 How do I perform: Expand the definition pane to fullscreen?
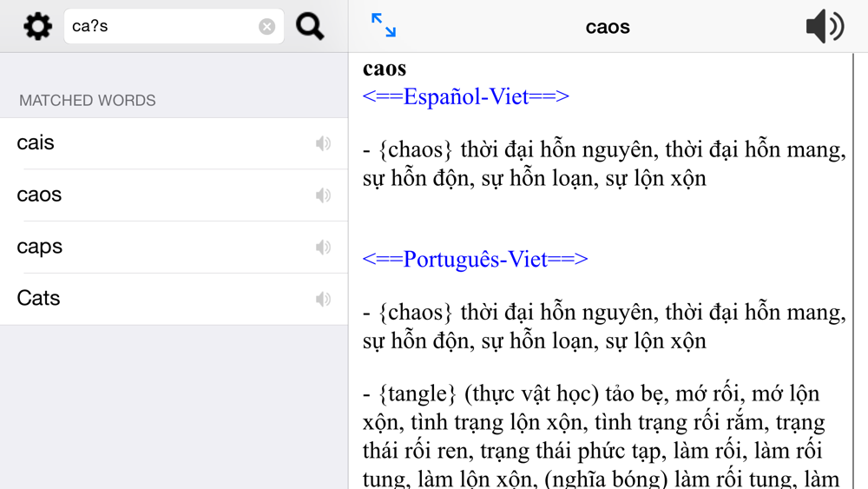point(383,25)
